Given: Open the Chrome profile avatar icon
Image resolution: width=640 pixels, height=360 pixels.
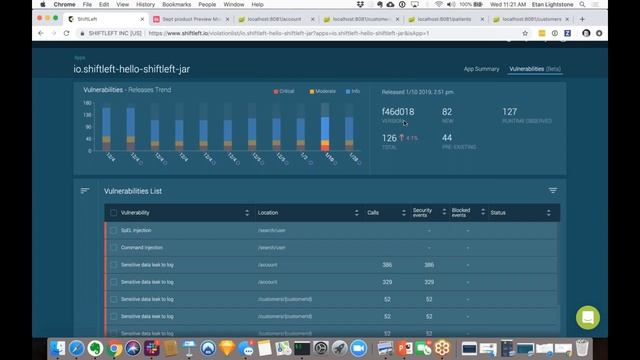Looking at the screenshot, I should [586, 33].
